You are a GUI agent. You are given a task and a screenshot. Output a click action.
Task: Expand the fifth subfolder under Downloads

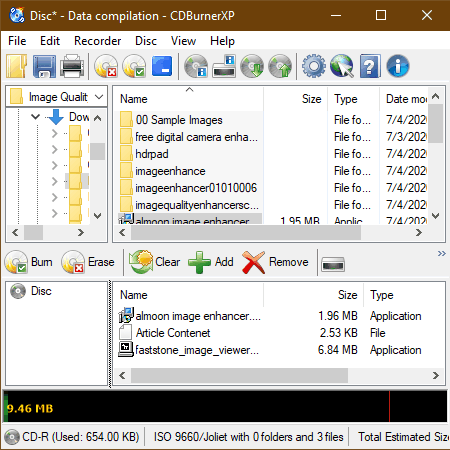tap(55, 197)
